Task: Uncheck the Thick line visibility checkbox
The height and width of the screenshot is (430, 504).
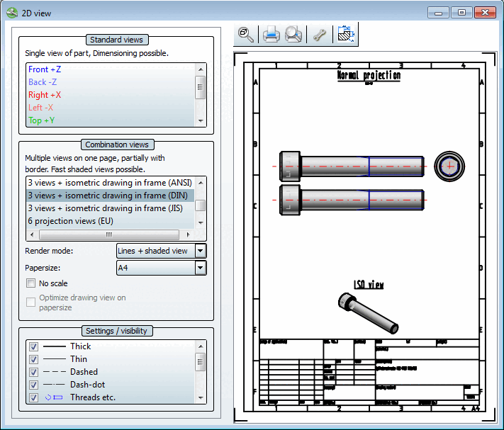Action: coord(33,347)
